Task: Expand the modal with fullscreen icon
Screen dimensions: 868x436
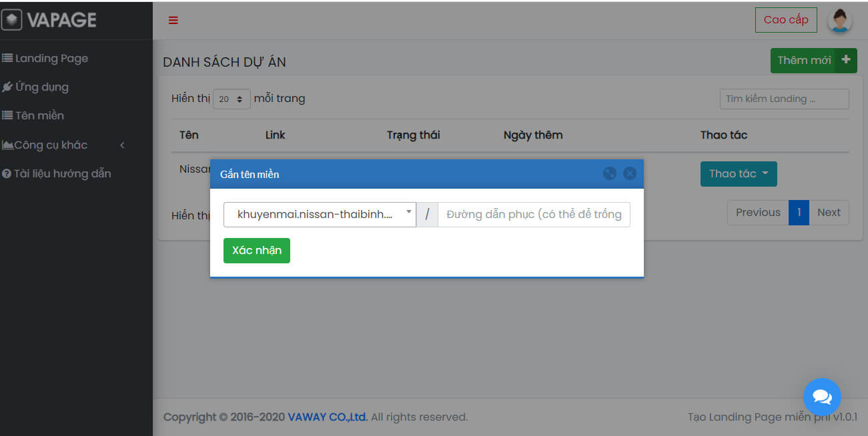Action: click(609, 173)
